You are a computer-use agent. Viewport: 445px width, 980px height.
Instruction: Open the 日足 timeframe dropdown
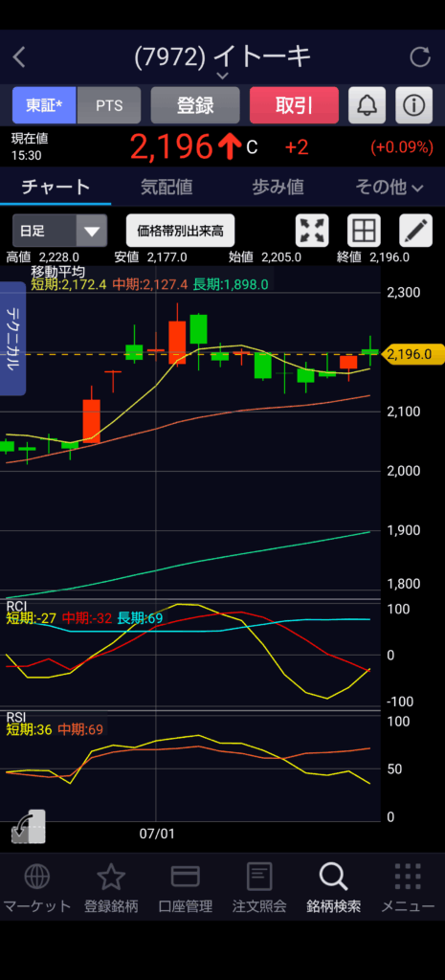(x=60, y=231)
